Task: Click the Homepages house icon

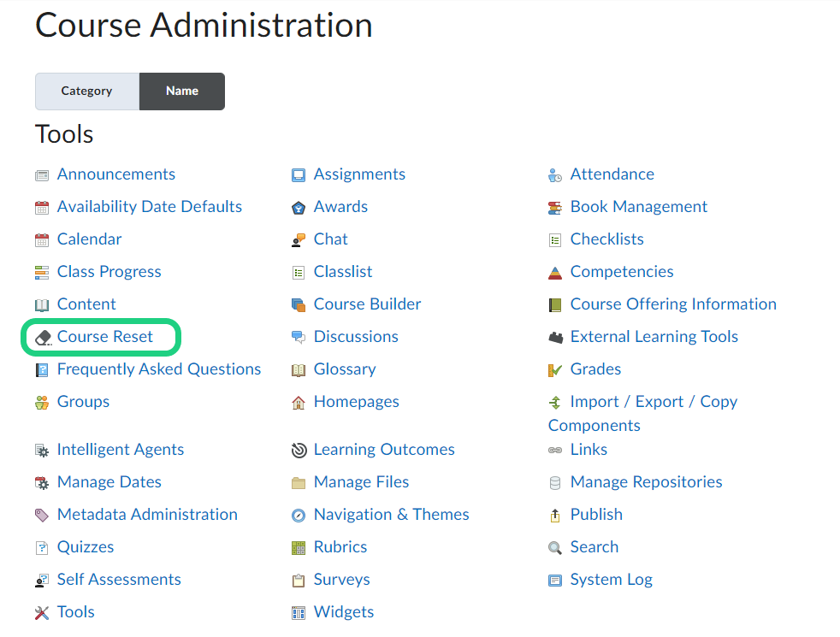Action: [299, 403]
